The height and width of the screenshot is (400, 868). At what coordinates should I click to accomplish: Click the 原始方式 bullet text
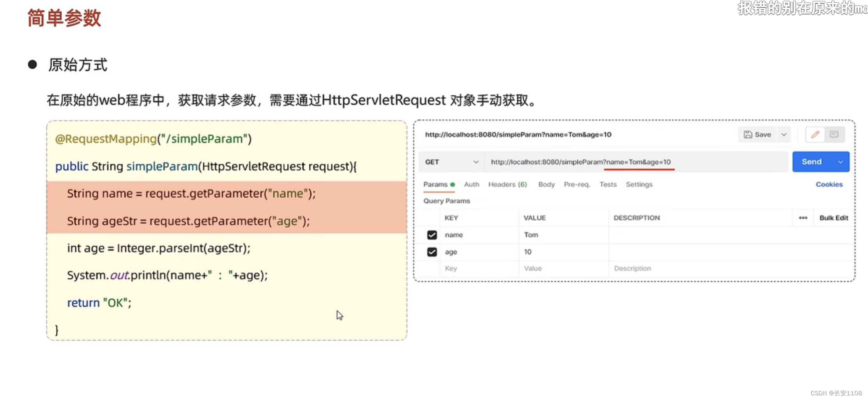(x=78, y=65)
